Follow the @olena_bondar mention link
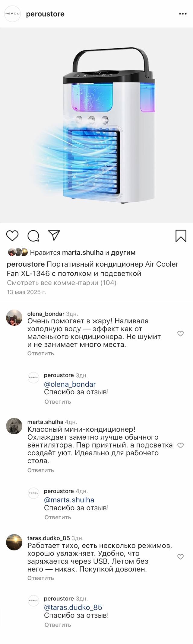 [70, 384]
